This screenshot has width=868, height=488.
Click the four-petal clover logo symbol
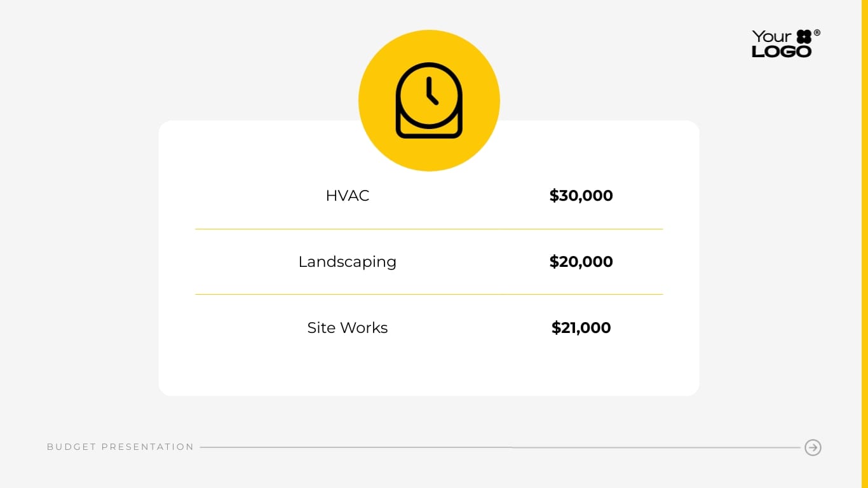(804, 37)
